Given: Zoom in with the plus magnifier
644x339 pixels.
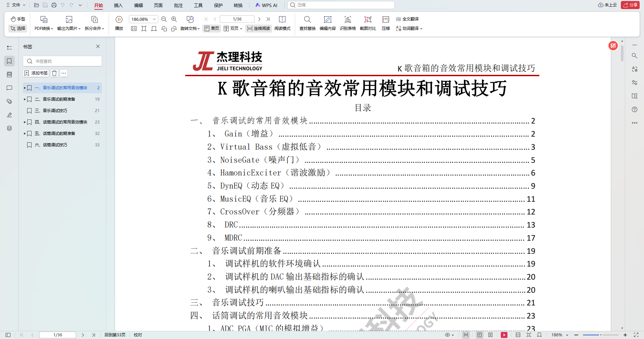Looking at the screenshot, I should (174, 19).
